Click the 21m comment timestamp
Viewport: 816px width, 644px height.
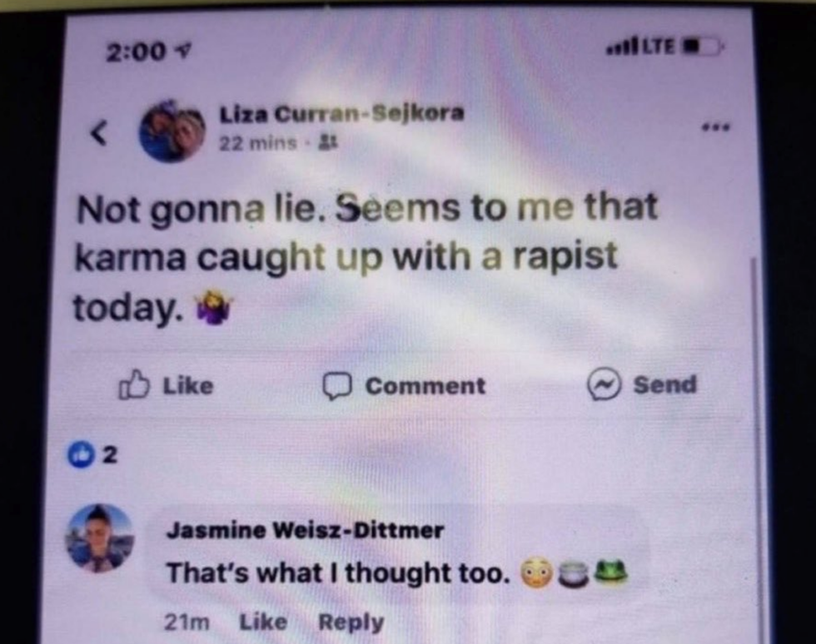coord(187,622)
